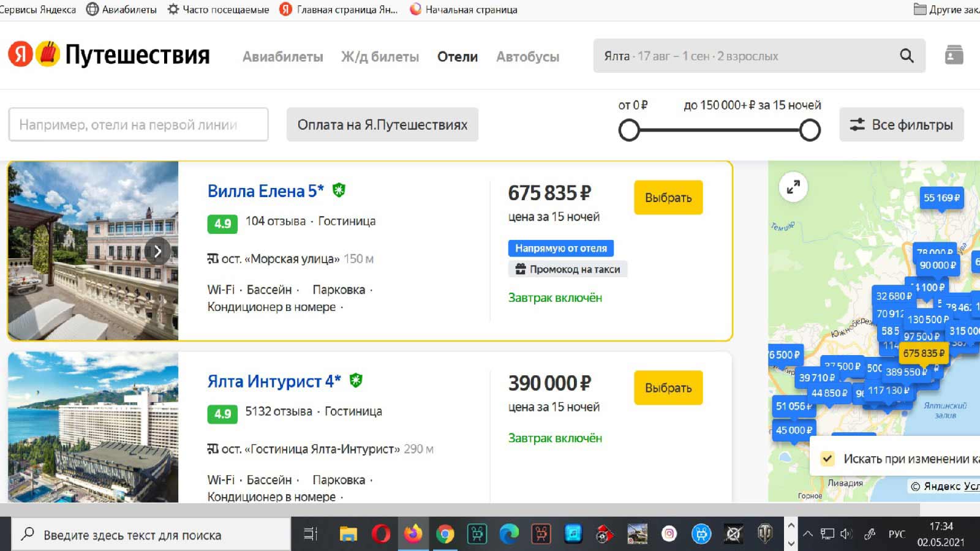Open the music note app on the taskbar
The height and width of the screenshot is (551, 980).
[x=573, y=534]
